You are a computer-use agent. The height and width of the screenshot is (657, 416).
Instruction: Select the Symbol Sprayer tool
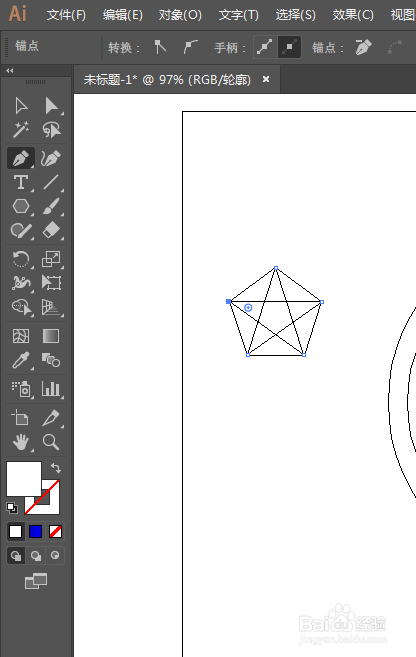[21, 389]
